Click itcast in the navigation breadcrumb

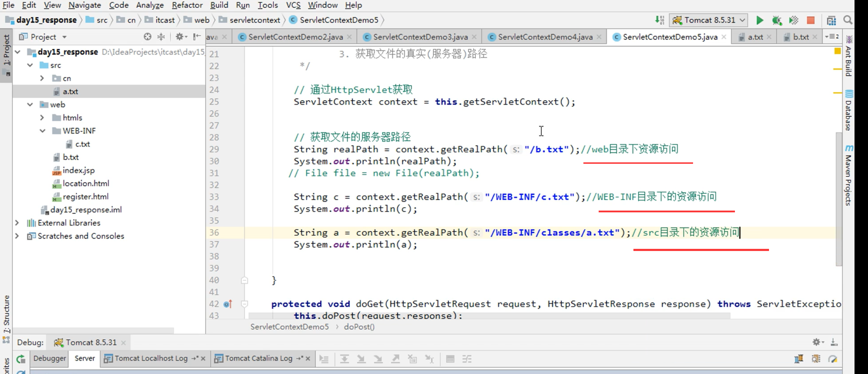[165, 20]
